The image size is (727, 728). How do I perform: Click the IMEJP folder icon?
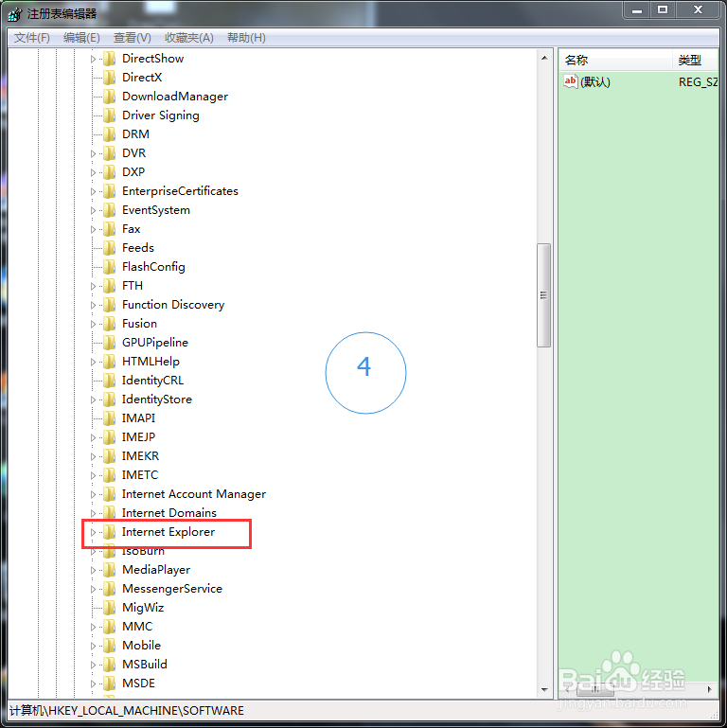tap(109, 437)
